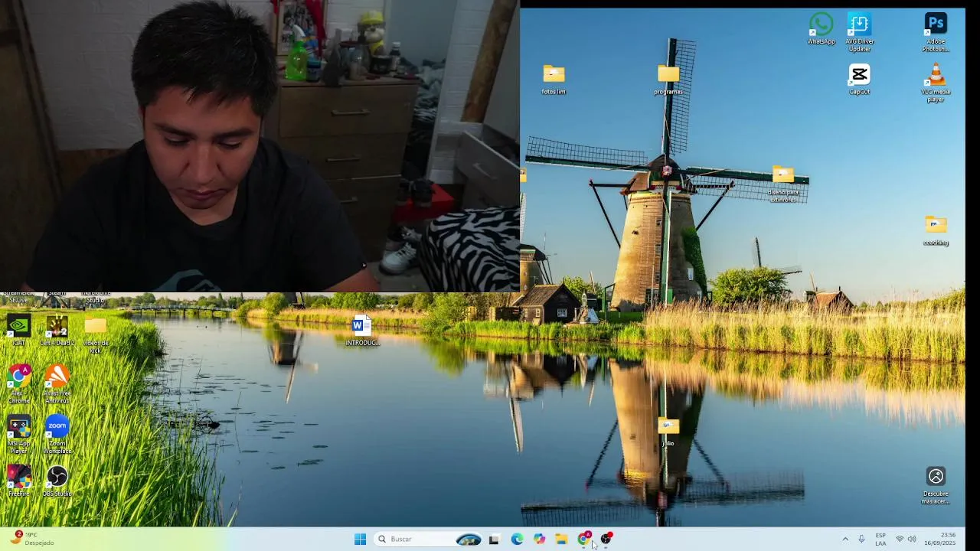This screenshot has width=980, height=551.
Task: Open the volume speaker tray icon
Action: tap(912, 539)
